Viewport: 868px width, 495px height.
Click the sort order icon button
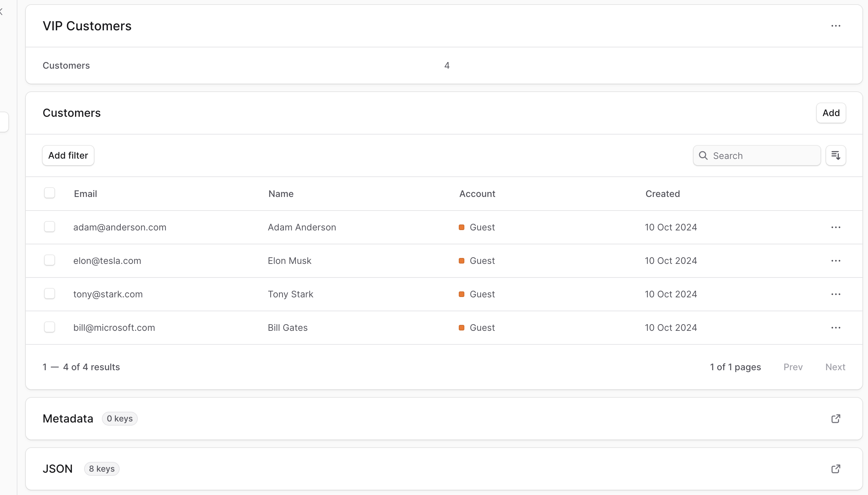(836, 155)
